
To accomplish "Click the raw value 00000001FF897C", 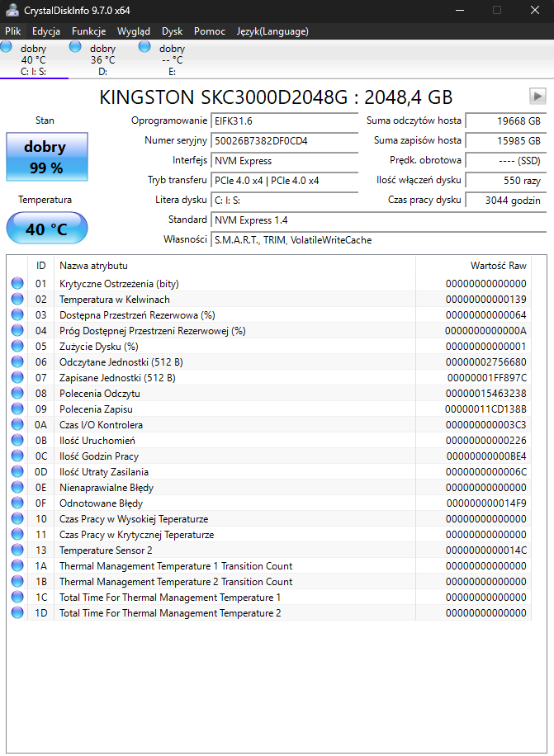I will [486, 377].
